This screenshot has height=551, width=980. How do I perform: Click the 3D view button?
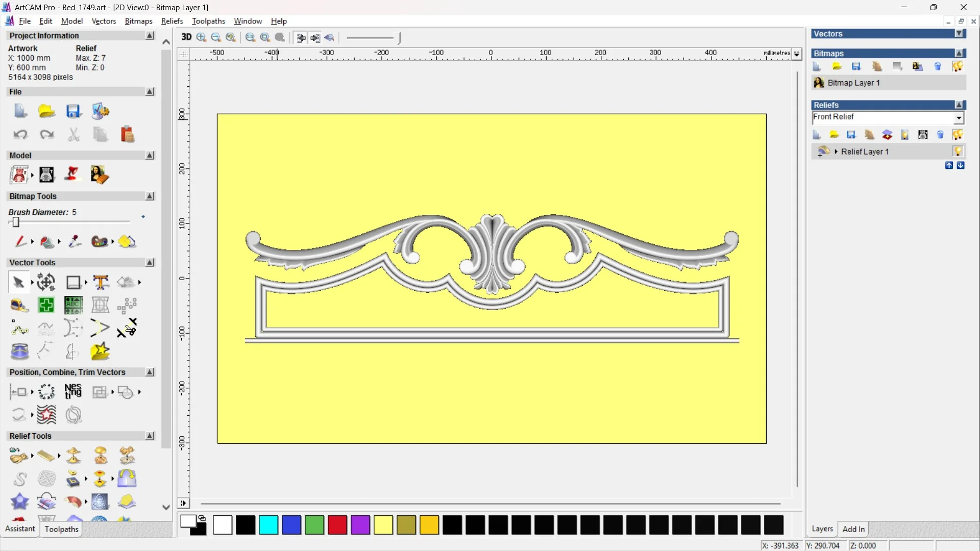coord(186,37)
